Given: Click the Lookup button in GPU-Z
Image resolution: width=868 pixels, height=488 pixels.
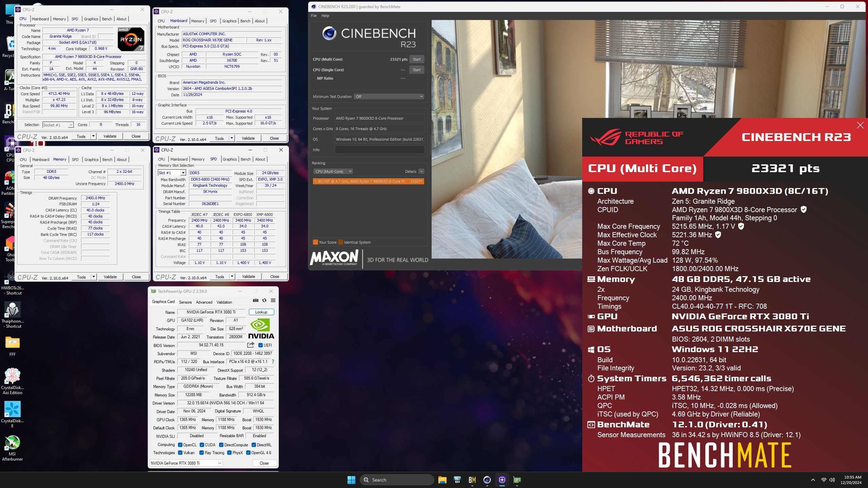Looking at the screenshot, I should tap(261, 312).
